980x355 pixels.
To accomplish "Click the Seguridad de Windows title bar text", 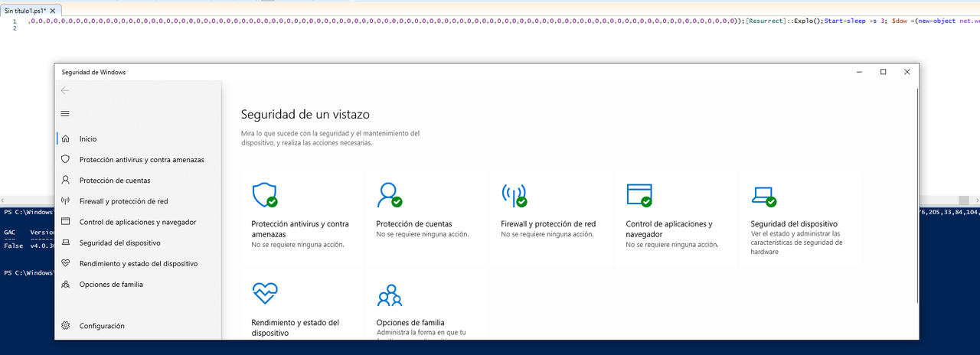I will 93,72.
